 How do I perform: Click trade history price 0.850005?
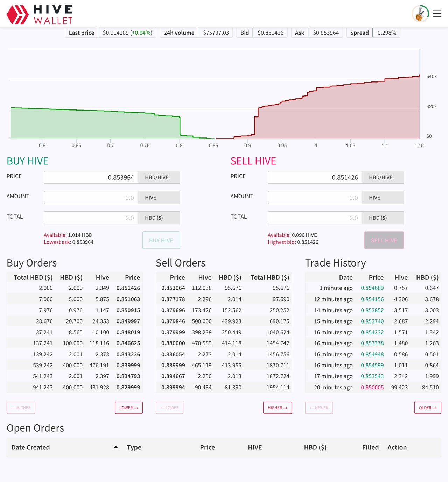tap(372, 387)
